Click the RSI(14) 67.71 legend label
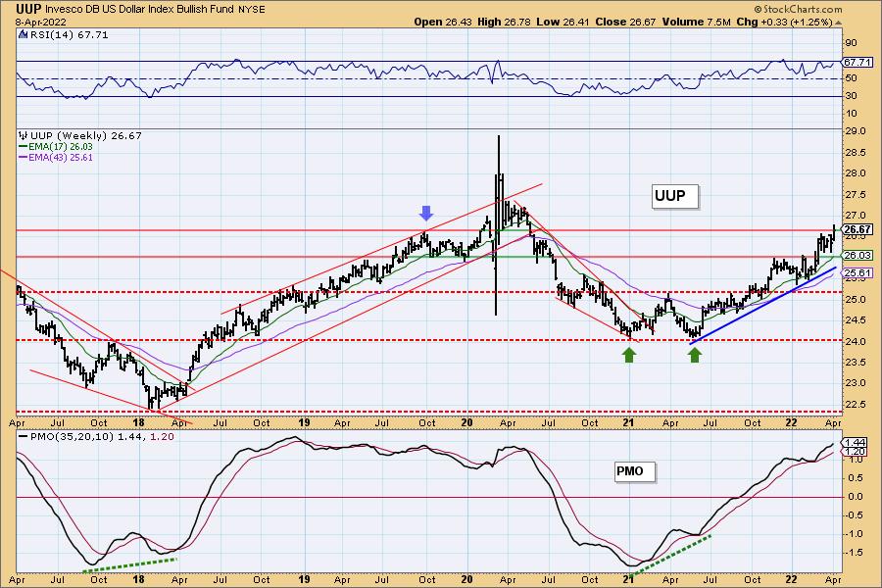882x588 pixels. tap(69, 35)
